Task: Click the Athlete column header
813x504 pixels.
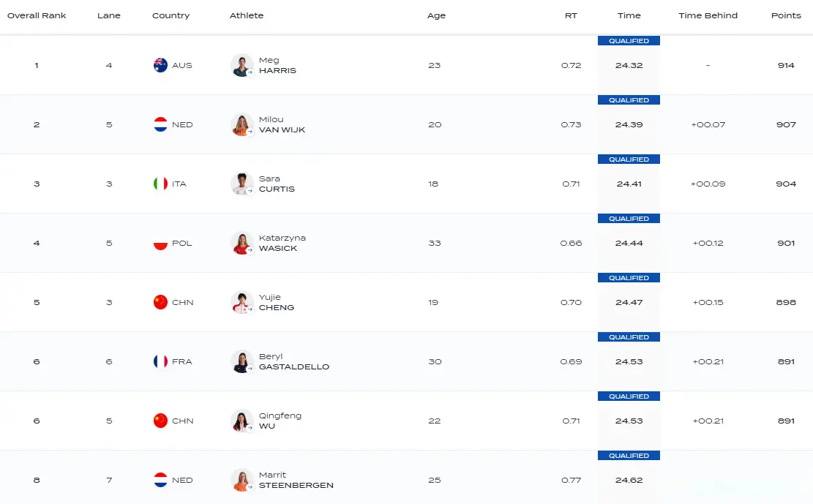Action: [247, 15]
